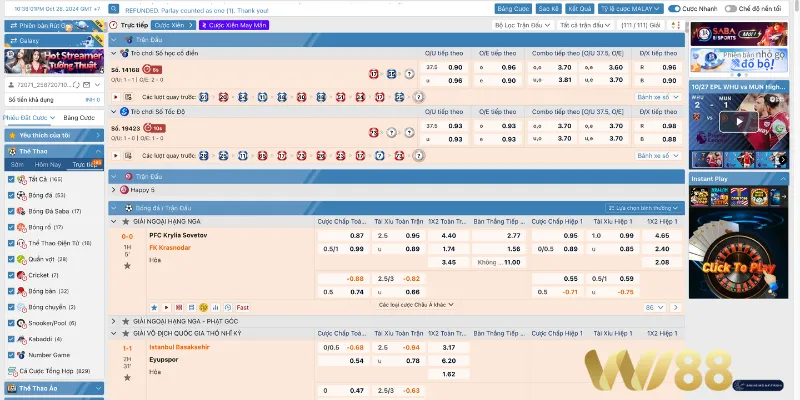Click the Fast button in match toolbar
Image resolution: width=800 pixels, height=400 pixels.
(x=243, y=308)
